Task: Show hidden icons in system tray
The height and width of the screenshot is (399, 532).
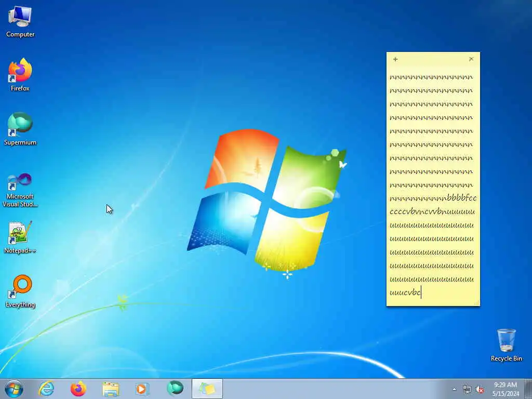Action: click(454, 390)
